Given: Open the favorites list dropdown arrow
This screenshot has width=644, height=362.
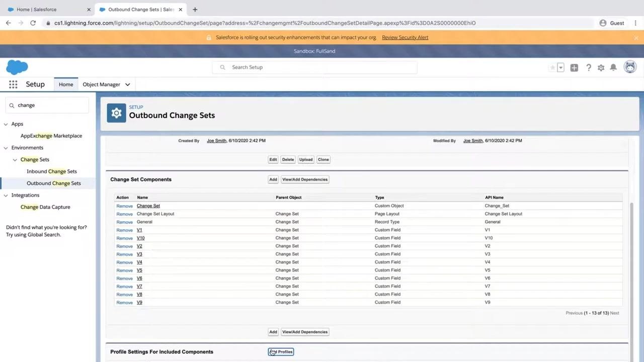Looking at the screenshot, I should tap(560, 67).
